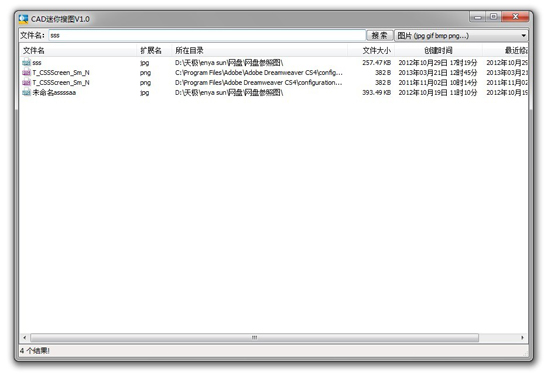Click the creation time 2012年10月29日 17时19分

(x=438, y=63)
